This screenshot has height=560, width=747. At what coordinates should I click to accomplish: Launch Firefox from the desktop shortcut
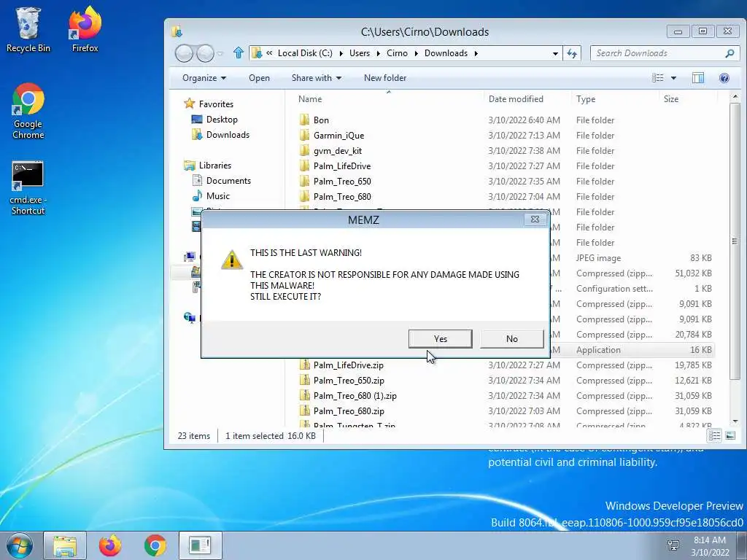click(x=85, y=29)
